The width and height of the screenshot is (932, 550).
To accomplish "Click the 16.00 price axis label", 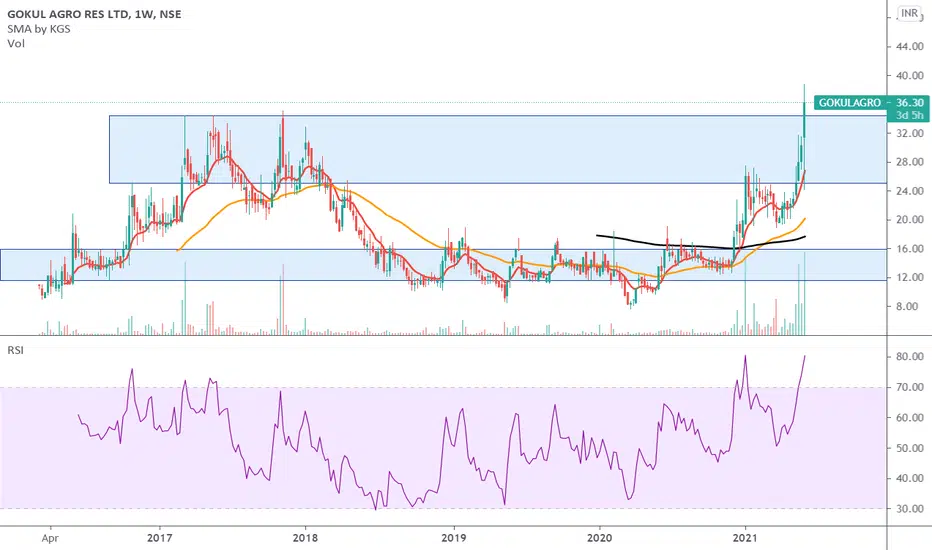I will point(909,249).
